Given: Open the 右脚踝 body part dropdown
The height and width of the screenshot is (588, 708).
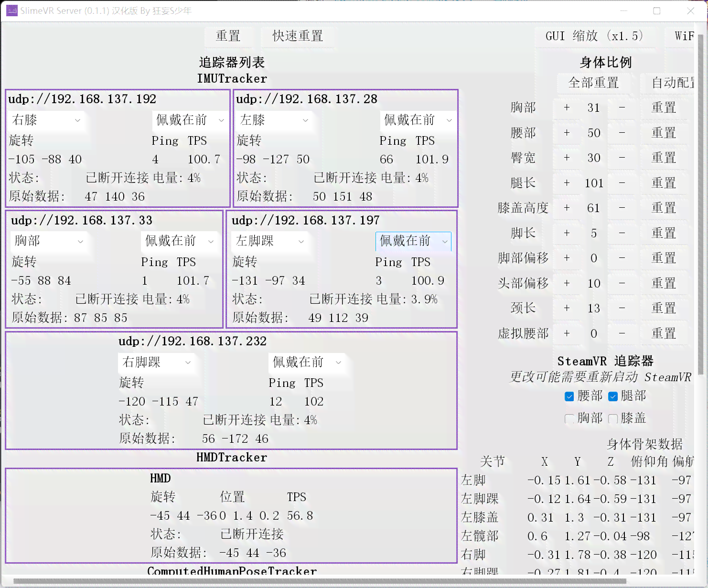Looking at the screenshot, I should pyautogui.click(x=157, y=362).
